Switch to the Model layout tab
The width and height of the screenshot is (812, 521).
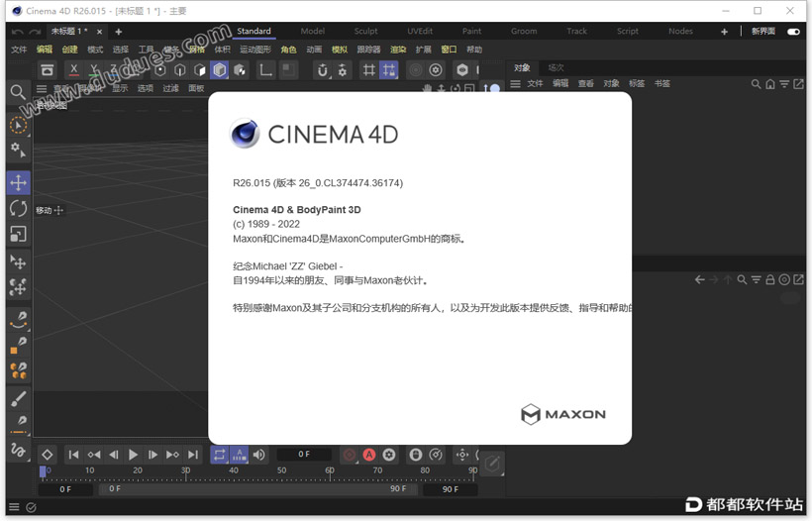(x=312, y=31)
